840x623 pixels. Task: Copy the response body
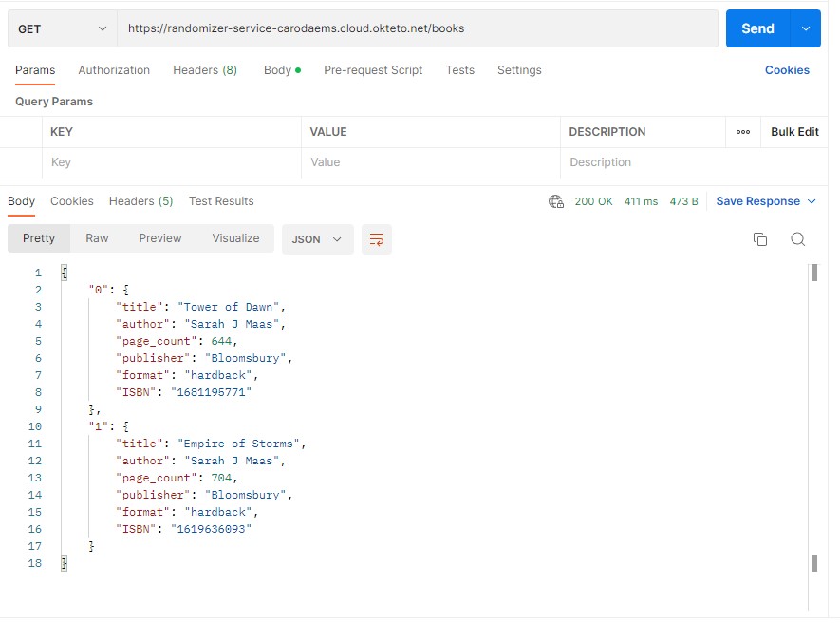point(760,240)
